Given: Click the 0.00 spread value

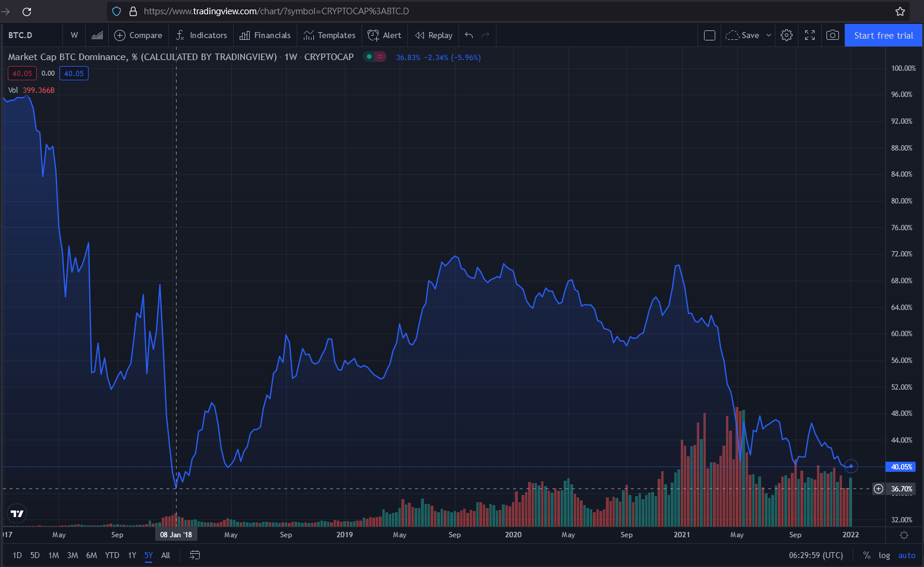Looking at the screenshot, I should (x=48, y=73).
